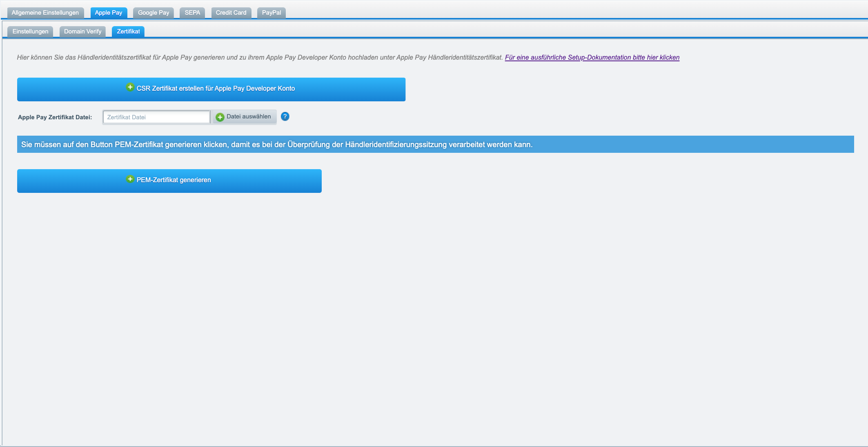Click Datei auswählen button
Image resolution: width=868 pixels, height=447 pixels.
pos(244,117)
